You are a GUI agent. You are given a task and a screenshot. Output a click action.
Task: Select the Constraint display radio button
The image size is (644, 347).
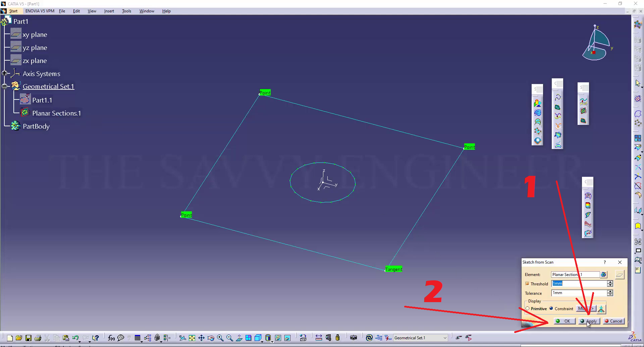[x=551, y=308]
